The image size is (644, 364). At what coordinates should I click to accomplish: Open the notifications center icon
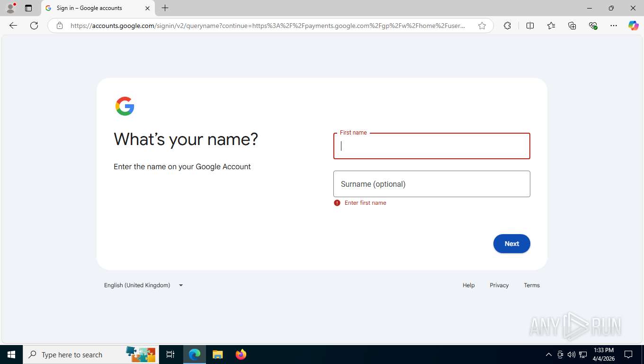[628, 355]
